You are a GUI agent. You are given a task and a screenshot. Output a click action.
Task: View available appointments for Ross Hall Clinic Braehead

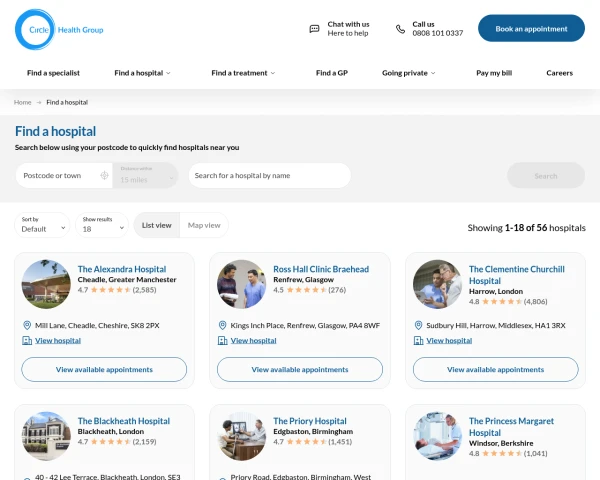pyautogui.click(x=300, y=369)
